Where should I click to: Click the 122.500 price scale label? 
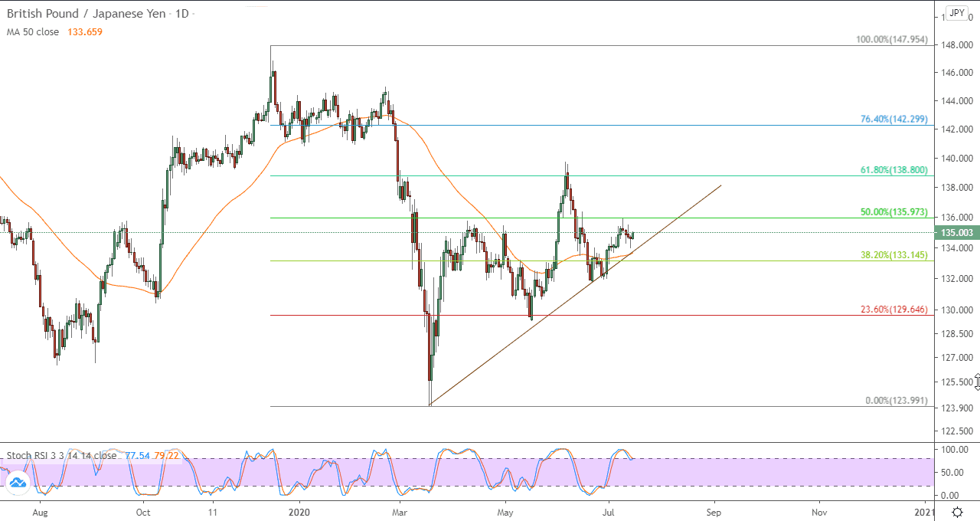click(x=958, y=430)
